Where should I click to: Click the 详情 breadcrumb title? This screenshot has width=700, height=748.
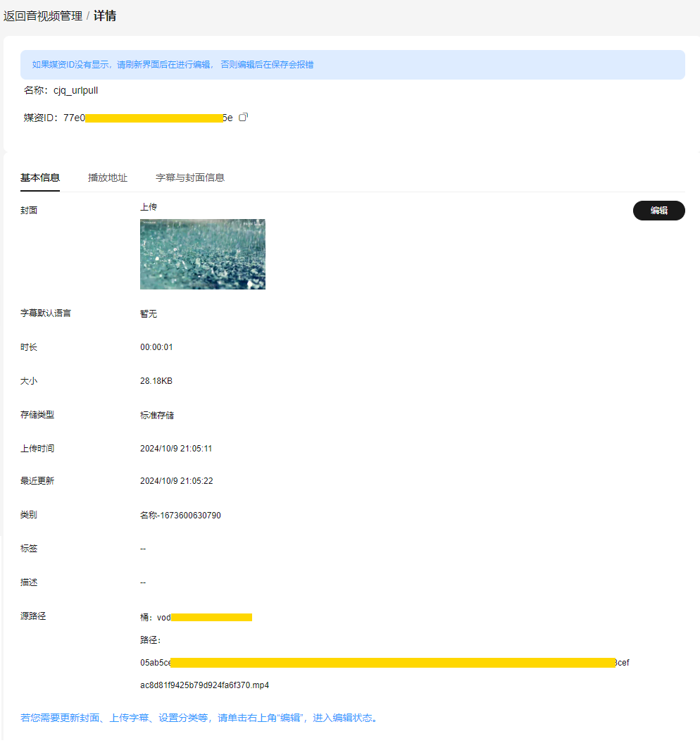coord(105,15)
